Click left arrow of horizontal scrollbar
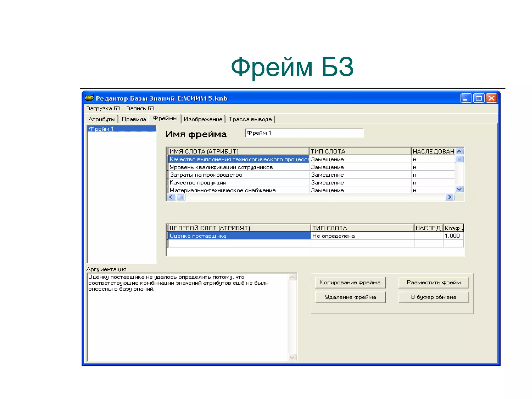 pos(171,197)
